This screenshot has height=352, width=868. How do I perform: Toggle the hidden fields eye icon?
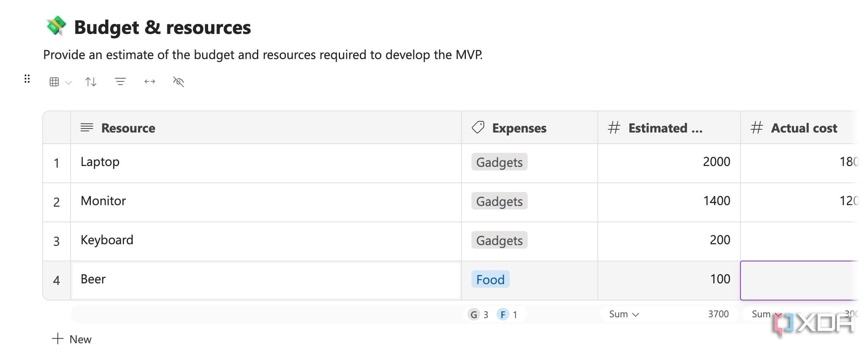point(178,82)
